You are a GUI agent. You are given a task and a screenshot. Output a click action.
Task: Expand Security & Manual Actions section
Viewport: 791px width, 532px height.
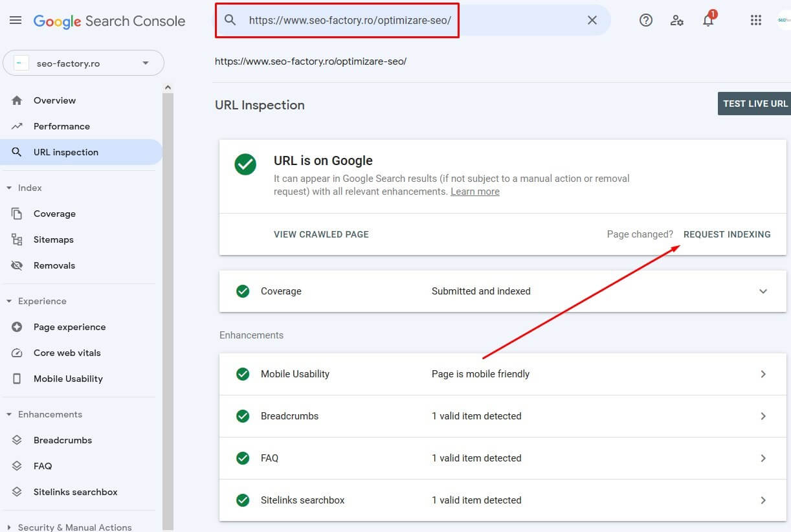coord(9,527)
